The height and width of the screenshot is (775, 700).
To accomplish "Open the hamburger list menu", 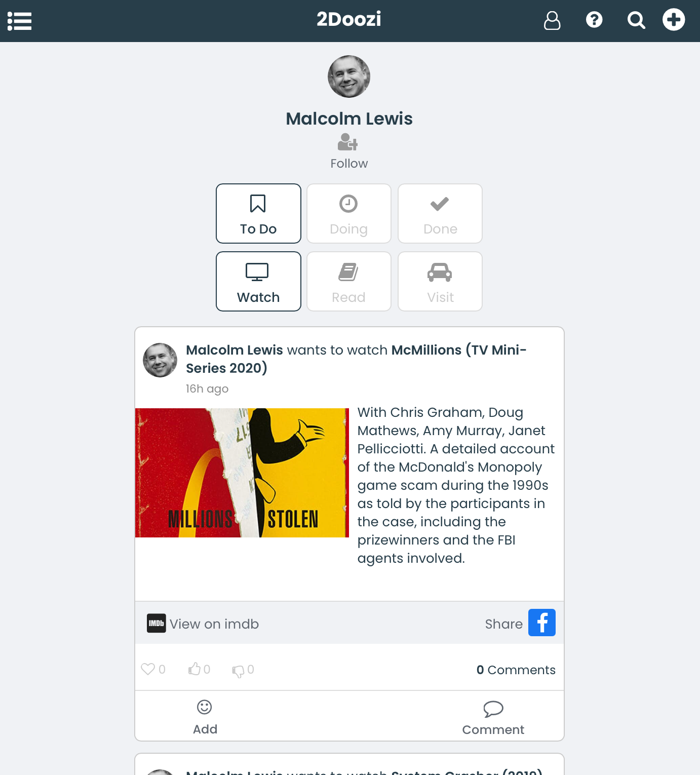I will (x=19, y=21).
